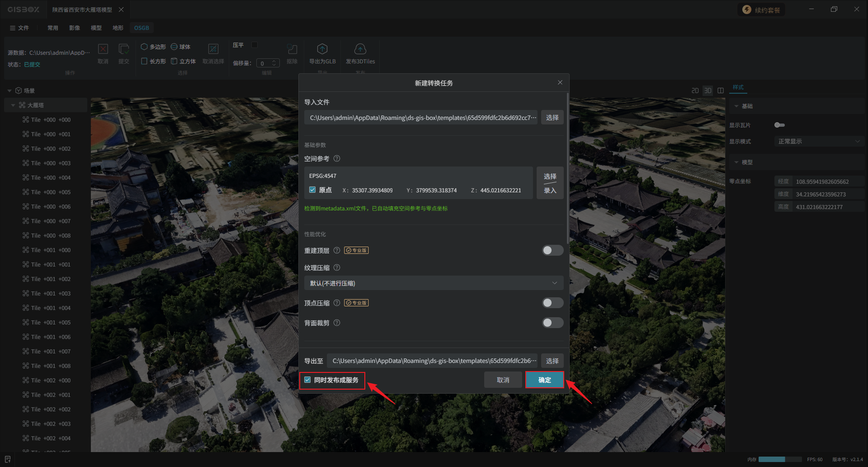Open the 模型 ribbon tab
This screenshot has height=467, width=868.
(96, 28)
